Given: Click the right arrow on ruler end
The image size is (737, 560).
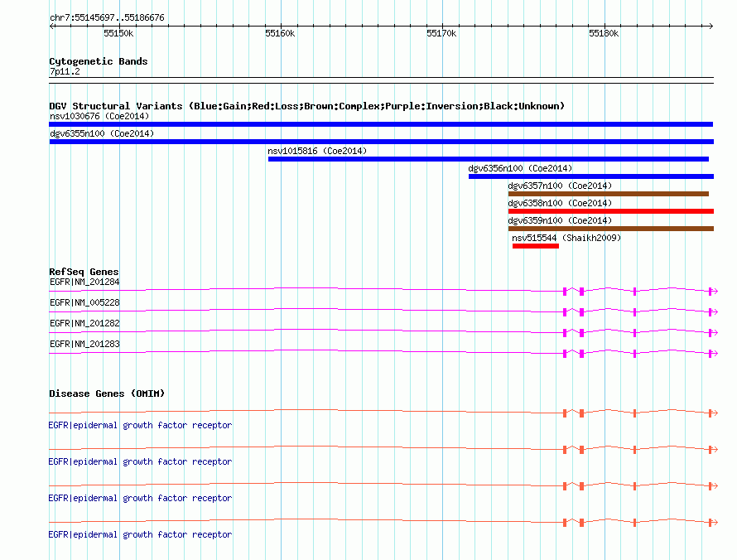Looking at the screenshot, I should click(711, 26).
